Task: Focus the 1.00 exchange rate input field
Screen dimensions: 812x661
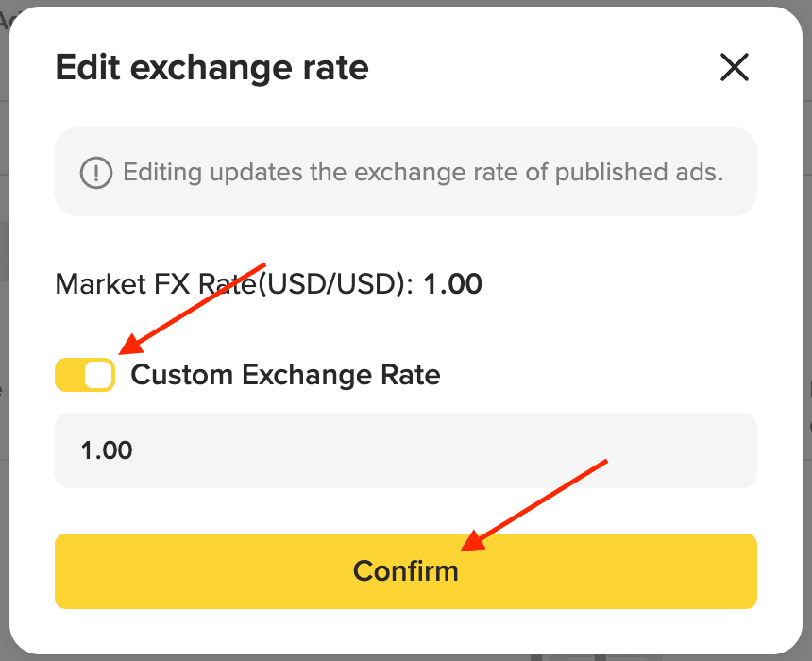Action: (x=406, y=450)
